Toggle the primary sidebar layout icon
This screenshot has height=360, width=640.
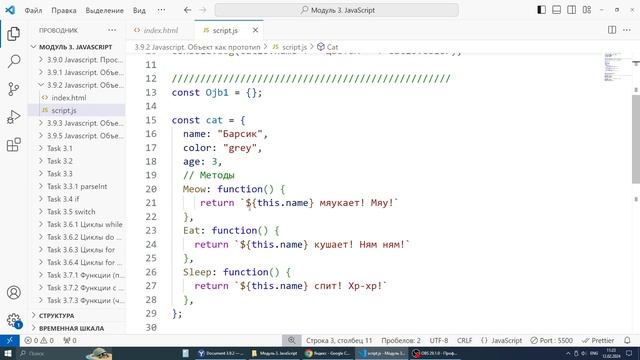[x=542, y=10]
